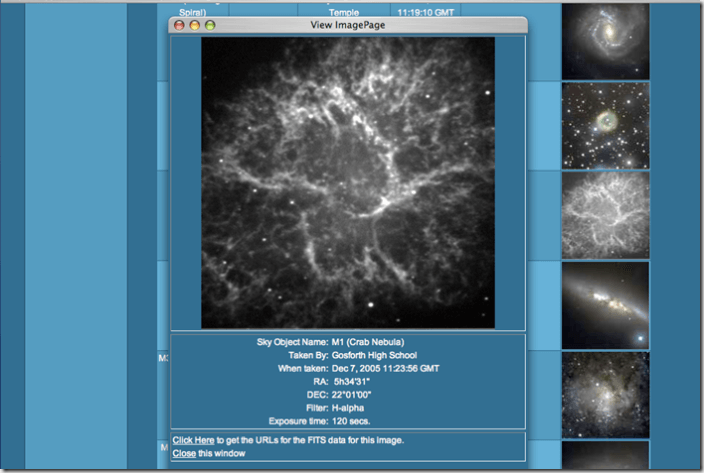This screenshot has width=704, height=473.
Task: Click the 'Click Here' FITS data link
Action: click(194, 440)
